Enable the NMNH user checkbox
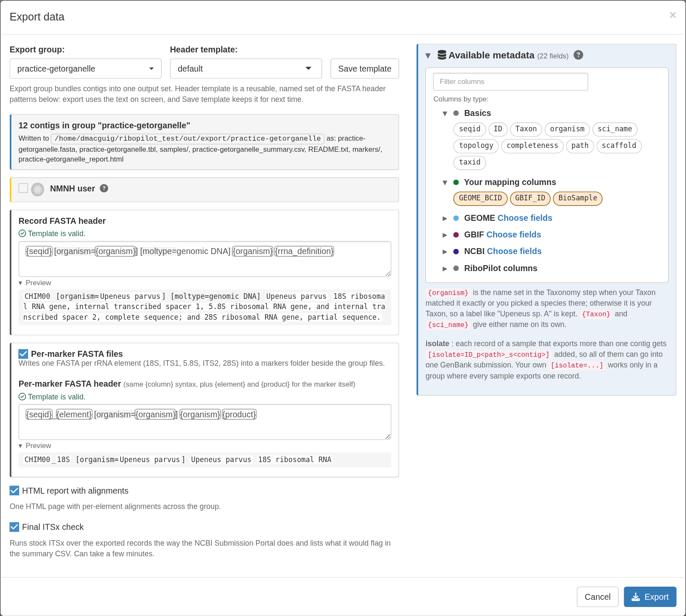Viewport: 686px width, 616px height. pyautogui.click(x=23, y=188)
